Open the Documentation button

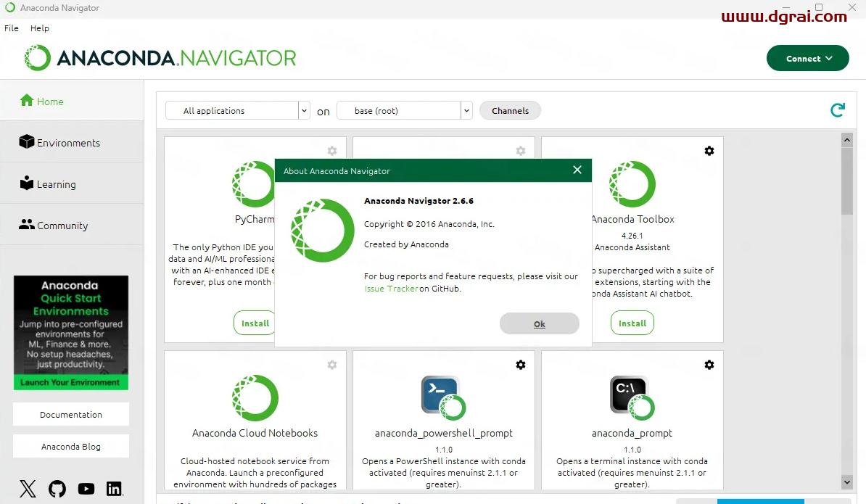pos(70,415)
